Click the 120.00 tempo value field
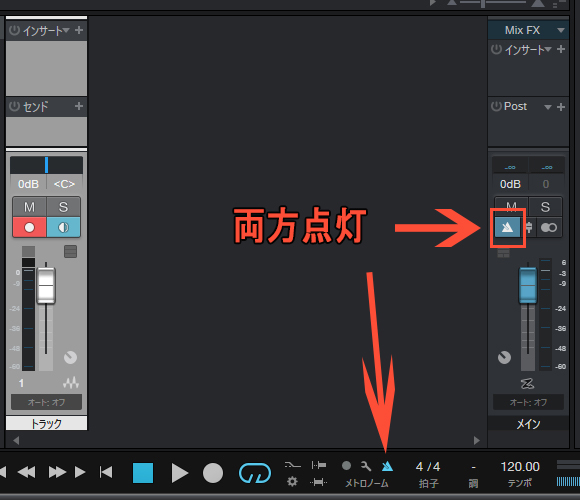Viewport: 580px width, 500px height. [x=520, y=467]
